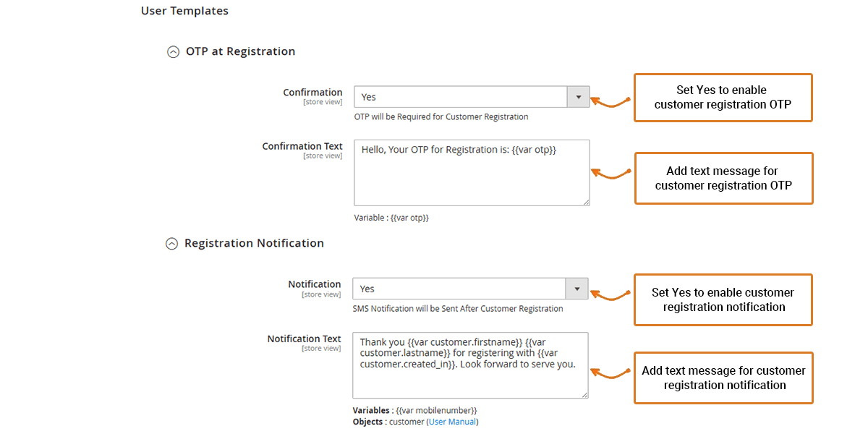Image resolution: width=868 pixels, height=434 pixels.
Task: Click the Confirmation field label
Action: [x=312, y=93]
